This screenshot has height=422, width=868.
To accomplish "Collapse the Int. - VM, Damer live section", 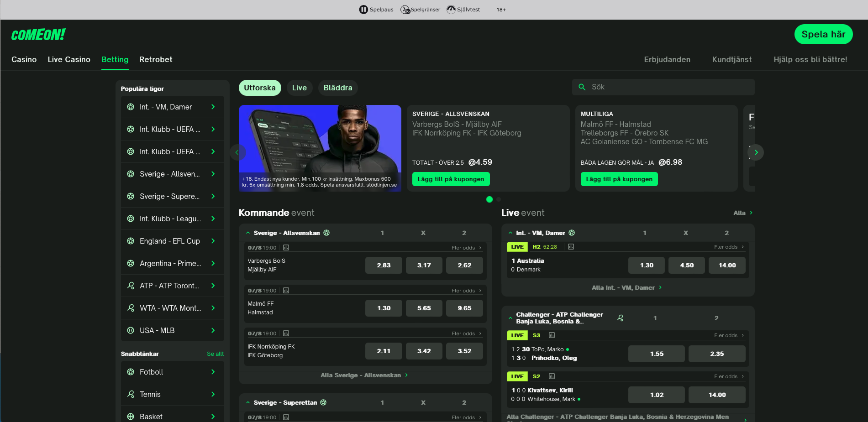I will 510,233.
